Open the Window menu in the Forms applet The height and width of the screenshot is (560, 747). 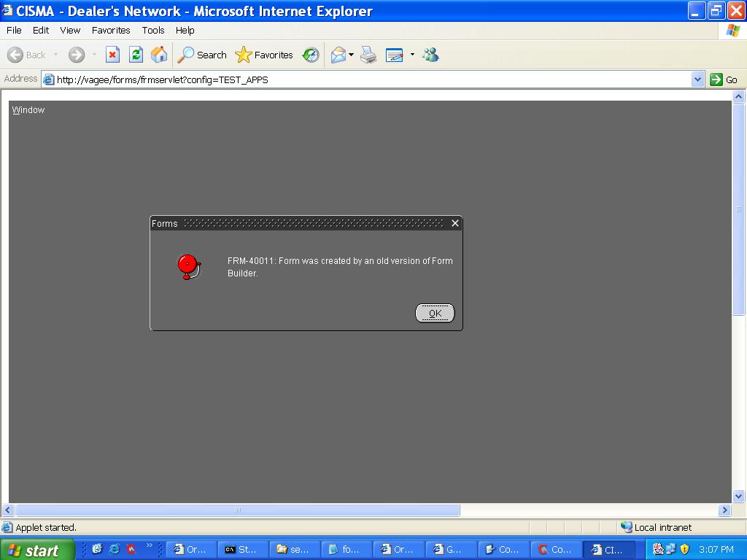(28, 109)
